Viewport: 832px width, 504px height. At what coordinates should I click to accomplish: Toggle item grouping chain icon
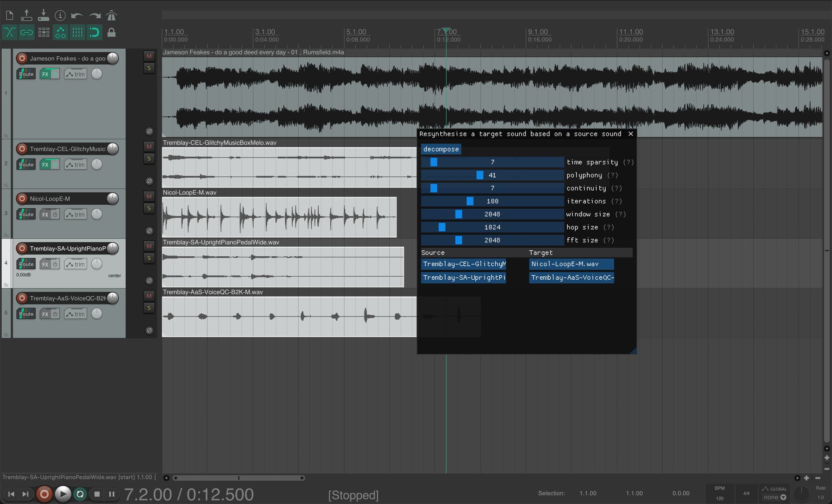[x=26, y=32]
